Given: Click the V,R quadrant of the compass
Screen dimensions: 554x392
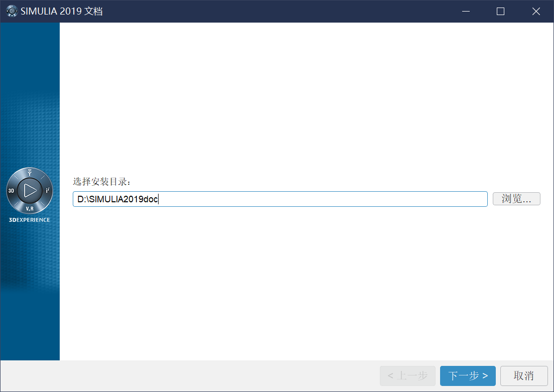Looking at the screenshot, I should click(x=30, y=208).
